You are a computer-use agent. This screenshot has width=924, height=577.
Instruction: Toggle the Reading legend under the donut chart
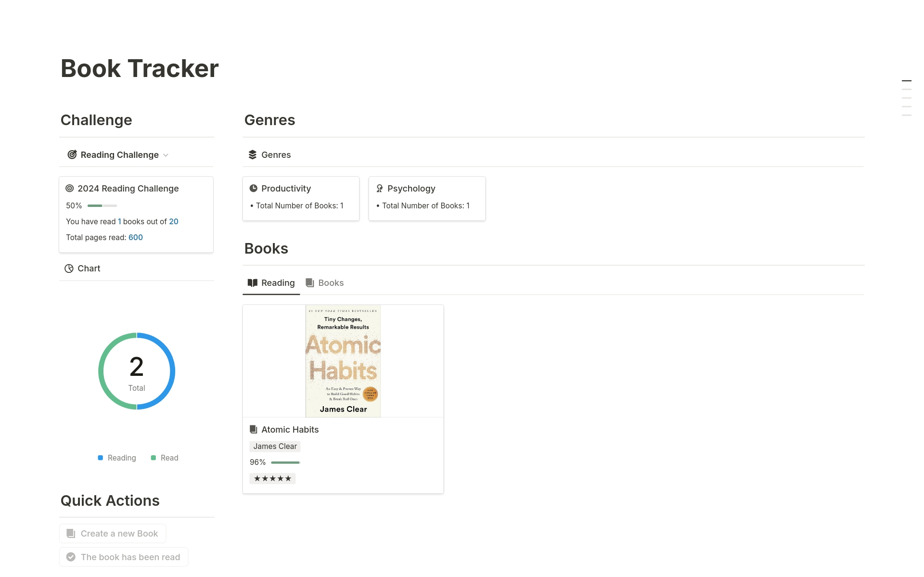pyautogui.click(x=116, y=458)
